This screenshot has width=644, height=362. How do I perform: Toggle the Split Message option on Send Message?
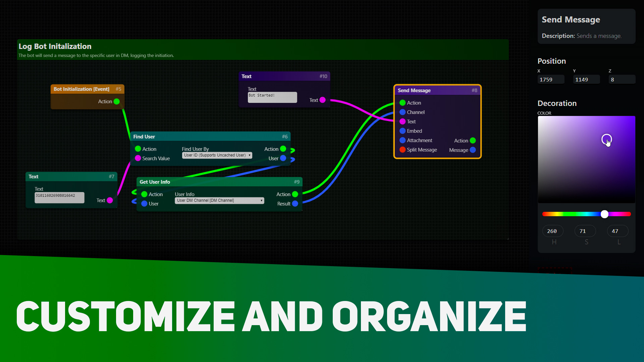point(401,149)
